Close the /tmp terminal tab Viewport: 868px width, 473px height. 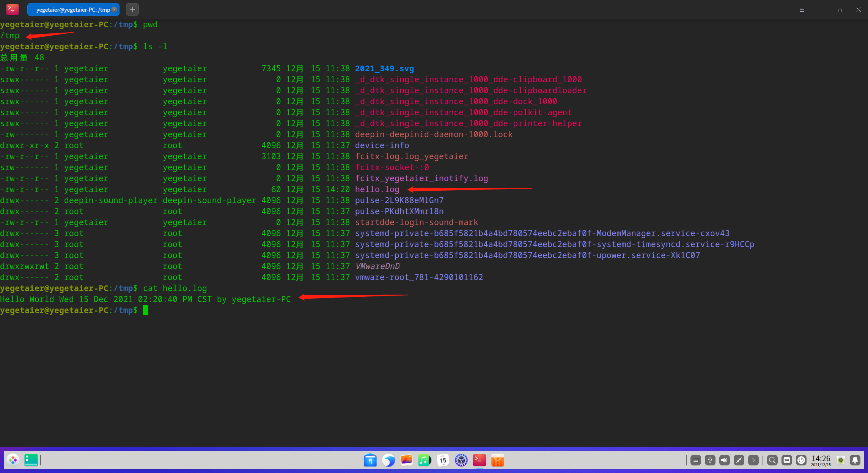coord(114,9)
